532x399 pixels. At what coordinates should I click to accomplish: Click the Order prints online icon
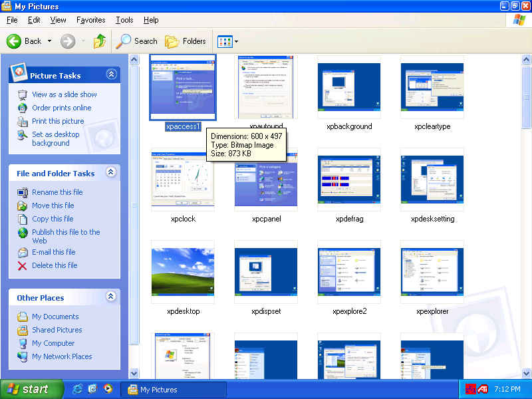tap(23, 108)
